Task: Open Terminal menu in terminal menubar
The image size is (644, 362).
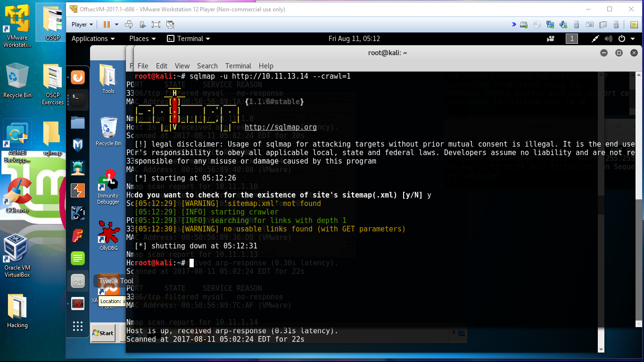Action: click(x=238, y=66)
